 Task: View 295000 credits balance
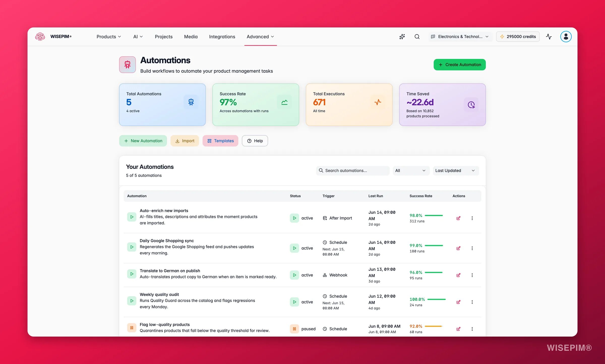click(x=518, y=37)
